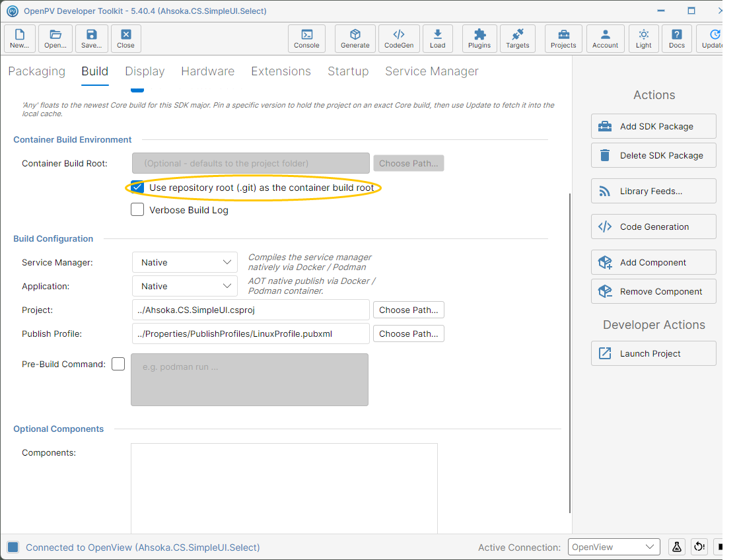This screenshot has width=737, height=560.
Task: Click the Container Build Root input field
Action: click(x=250, y=163)
